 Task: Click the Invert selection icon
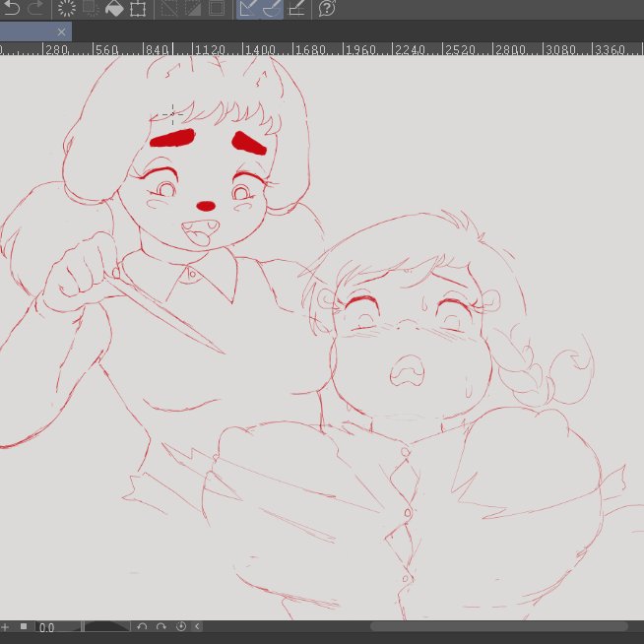[x=192, y=9]
